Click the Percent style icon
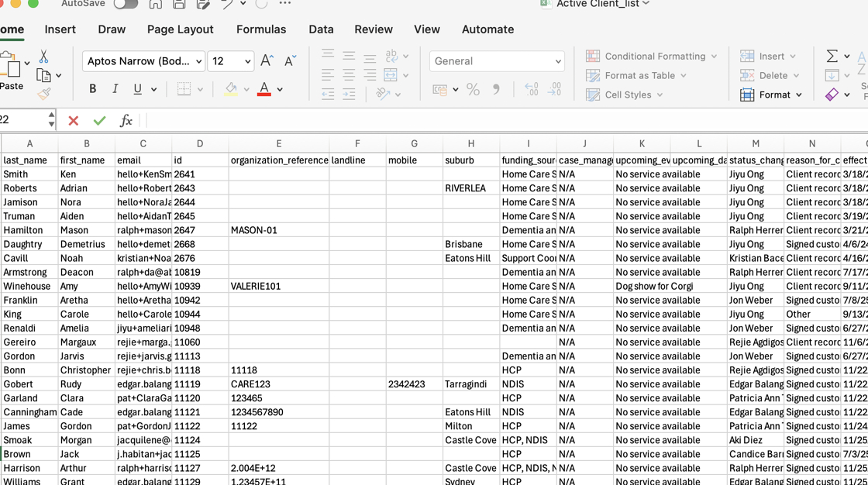The image size is (868, 485). [x=473, y=89]
